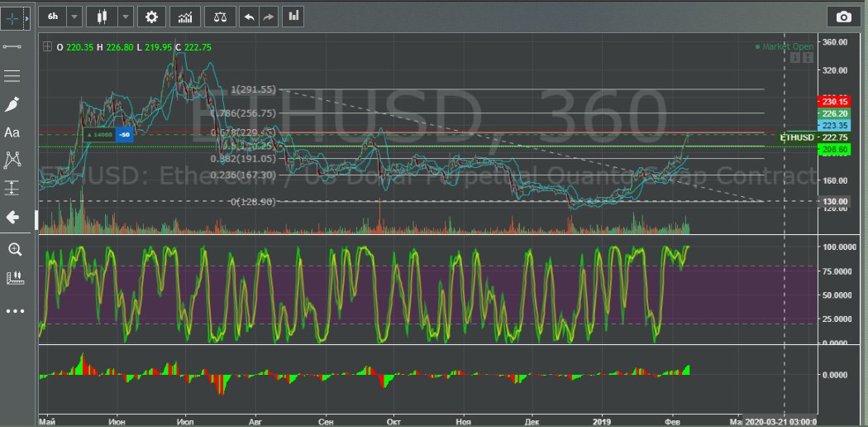Screen dimensions: 868x427
Task: Select the XABCD pattern tool
Action: click(x=12, y=160)
